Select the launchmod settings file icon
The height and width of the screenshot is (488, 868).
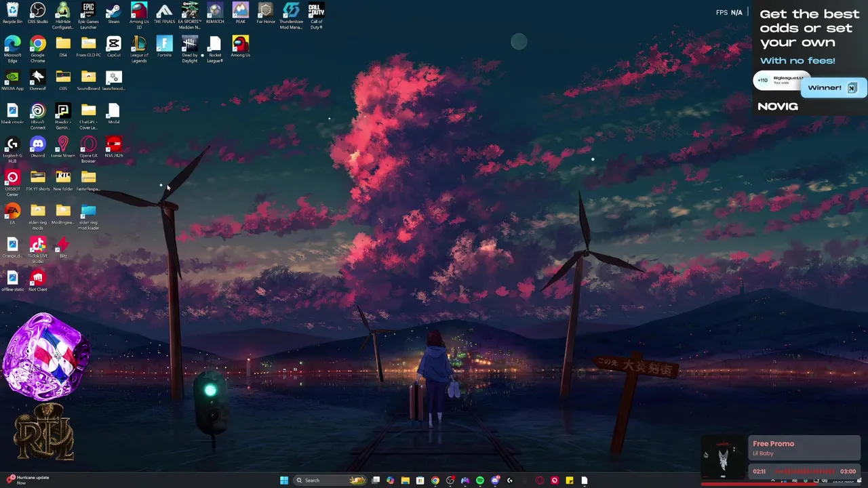114,81
